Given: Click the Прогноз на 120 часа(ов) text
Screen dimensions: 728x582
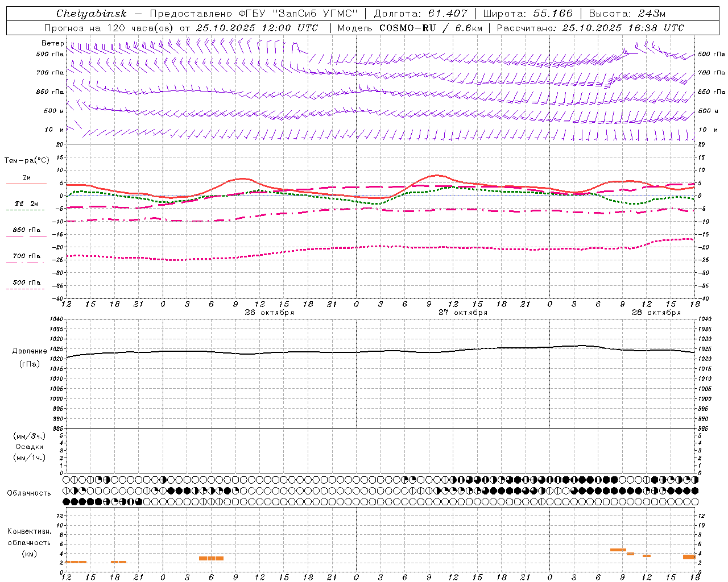Looking at the screenshot, I should (110, 28).
